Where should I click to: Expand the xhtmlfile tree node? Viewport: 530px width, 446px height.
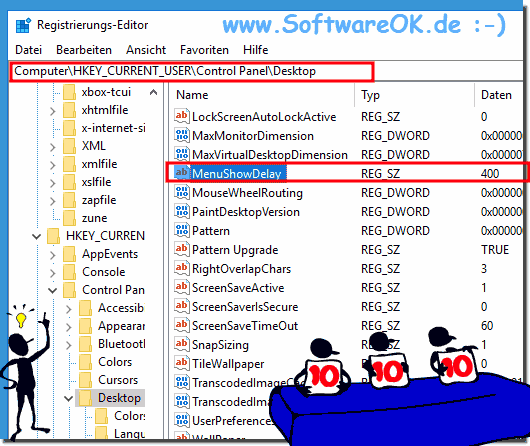[52, 111]
